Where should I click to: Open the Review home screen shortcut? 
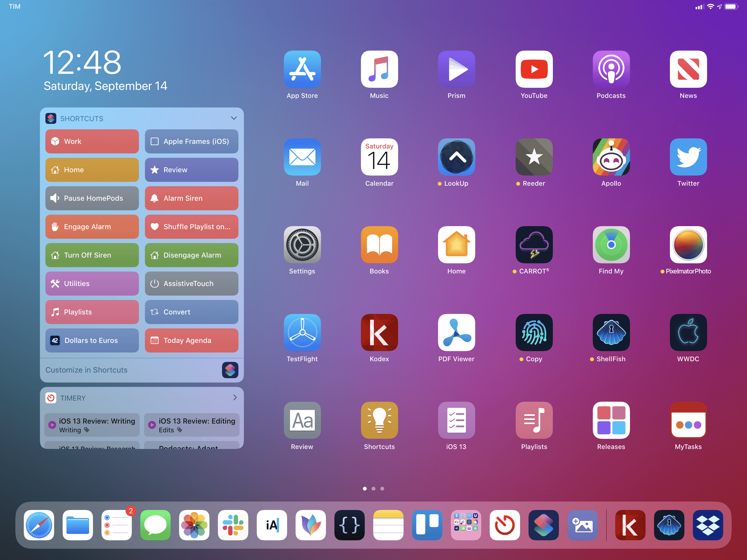click(x=302, y=421)
